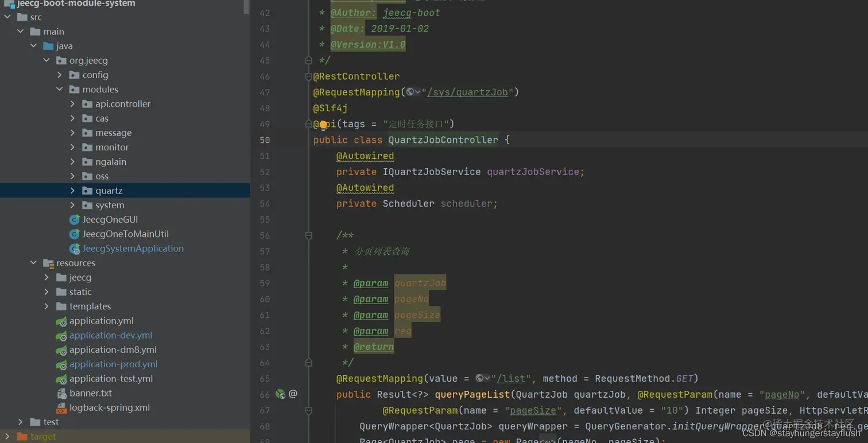This screenshot has height=443, width=868.
Task: Expand the test folder chevron
Action: [x=21, y=422]
